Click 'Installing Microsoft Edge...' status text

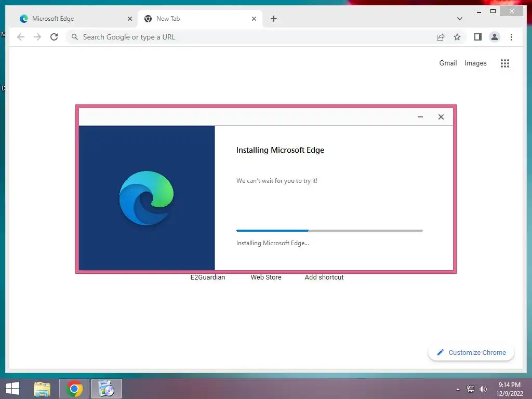pos(272,243)
